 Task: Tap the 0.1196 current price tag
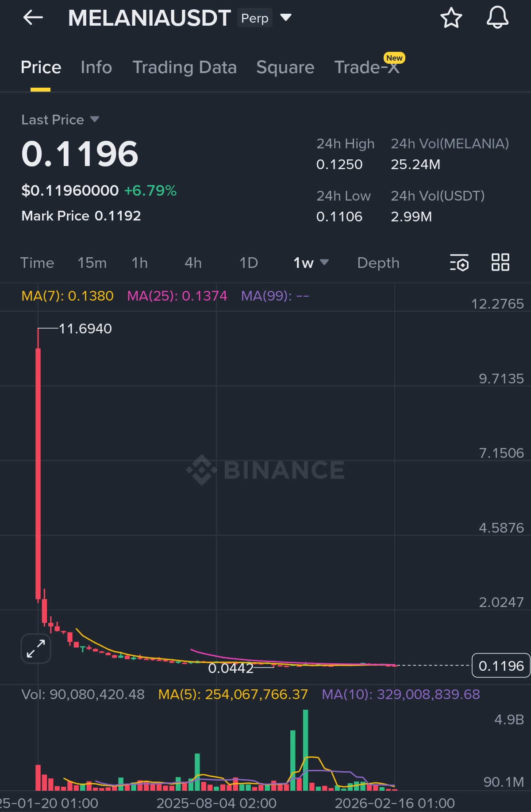tap(501, 665)
